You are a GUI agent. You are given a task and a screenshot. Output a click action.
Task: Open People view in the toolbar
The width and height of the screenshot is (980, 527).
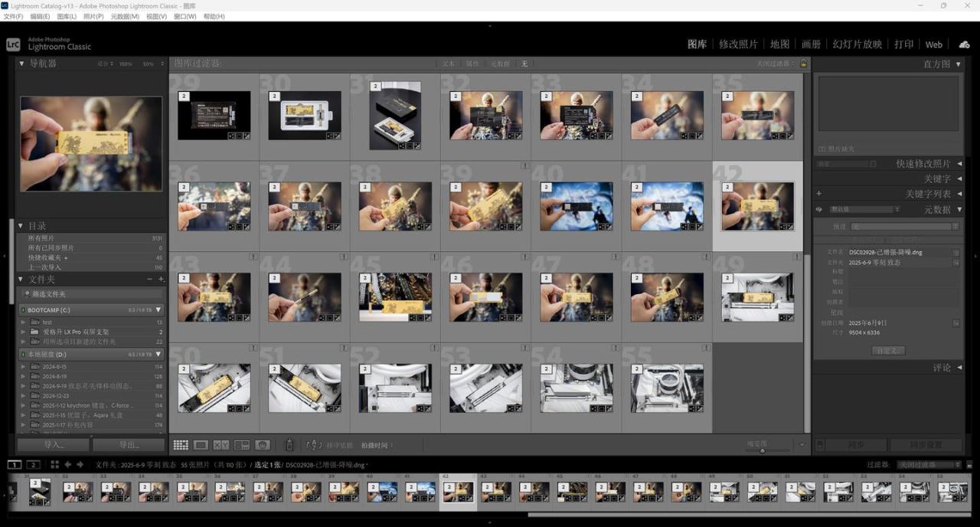pos(263,444)
